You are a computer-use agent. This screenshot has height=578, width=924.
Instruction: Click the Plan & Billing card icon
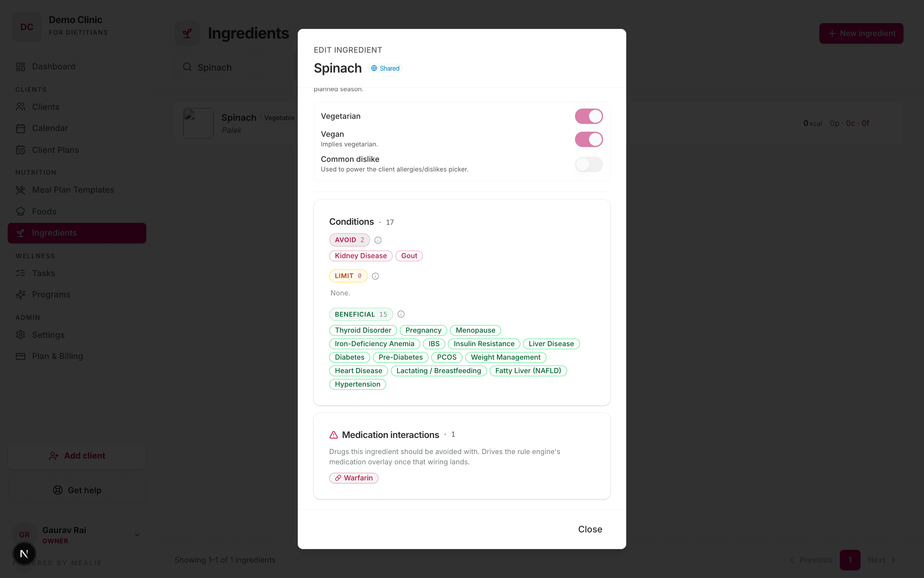click(21, 356)
